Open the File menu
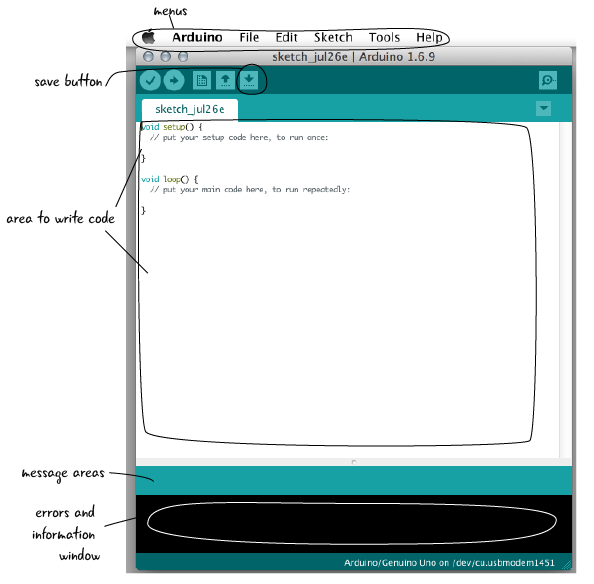The width and height of the screenshot is (594, 584). point(249,37)
